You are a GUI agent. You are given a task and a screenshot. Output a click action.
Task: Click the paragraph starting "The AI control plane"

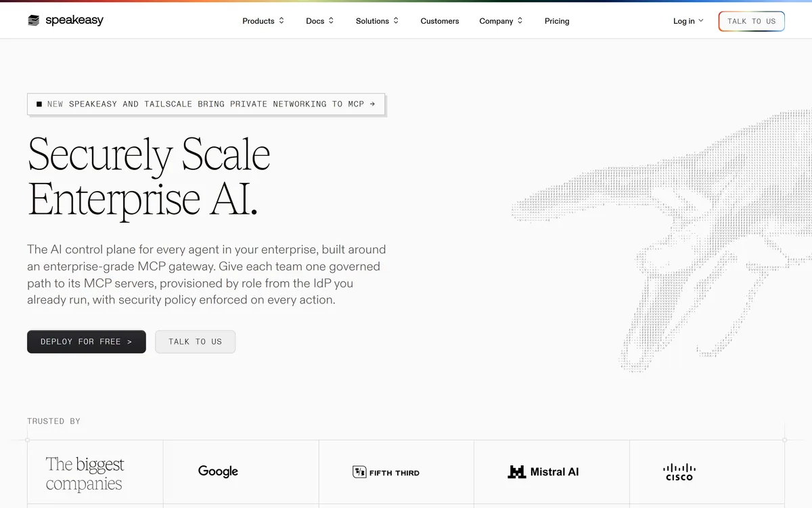(206, 274)
